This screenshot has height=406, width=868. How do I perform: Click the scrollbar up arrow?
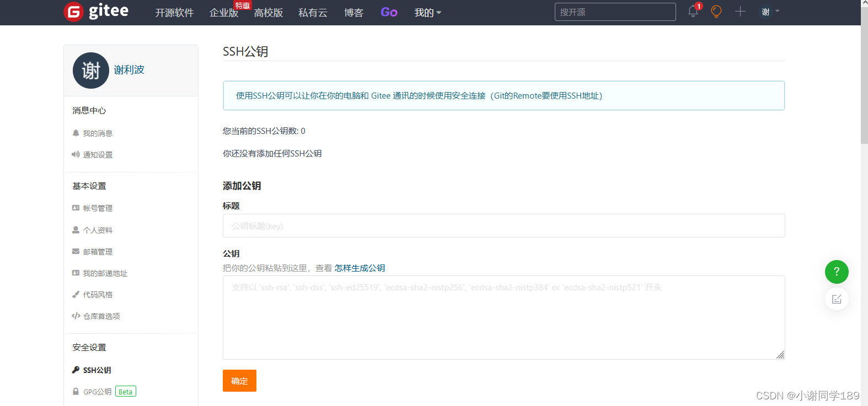coord(864,3)
